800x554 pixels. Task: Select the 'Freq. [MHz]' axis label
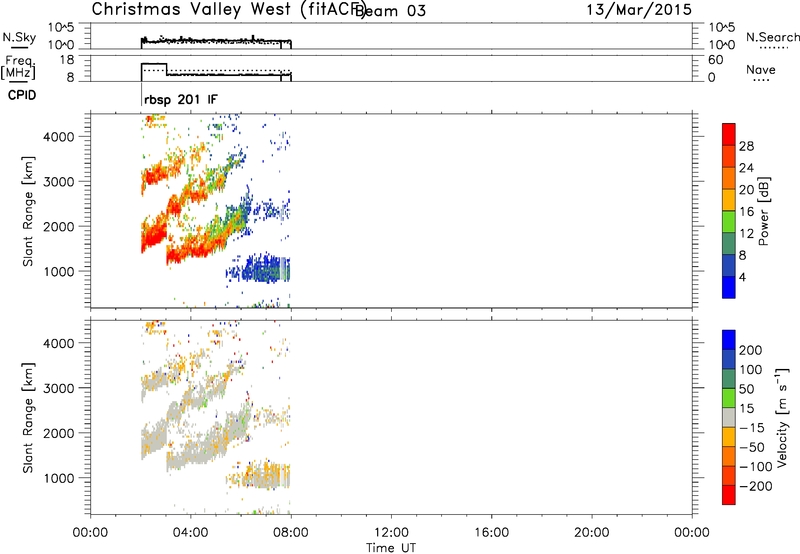(19, 68)
